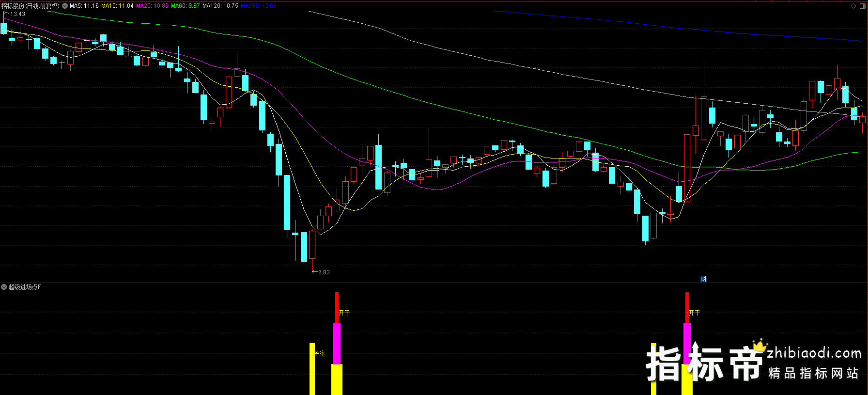Click the diamond icon at top right
This screenshot has width=868, height=395.
pos(853,6)
